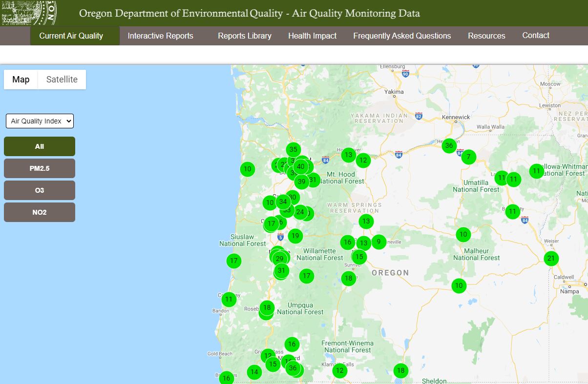
Task: Click the Warm Springs Reservation label
Action: (x=355, y=208)
